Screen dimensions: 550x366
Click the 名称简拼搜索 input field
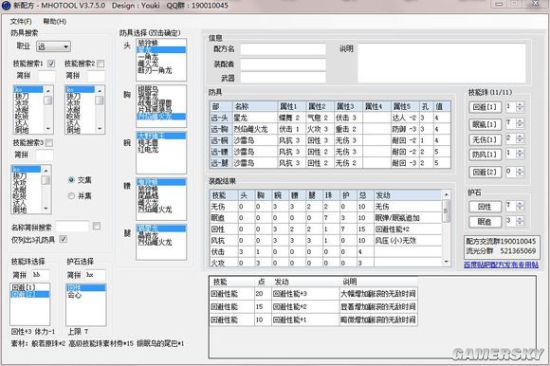(73, 227)
